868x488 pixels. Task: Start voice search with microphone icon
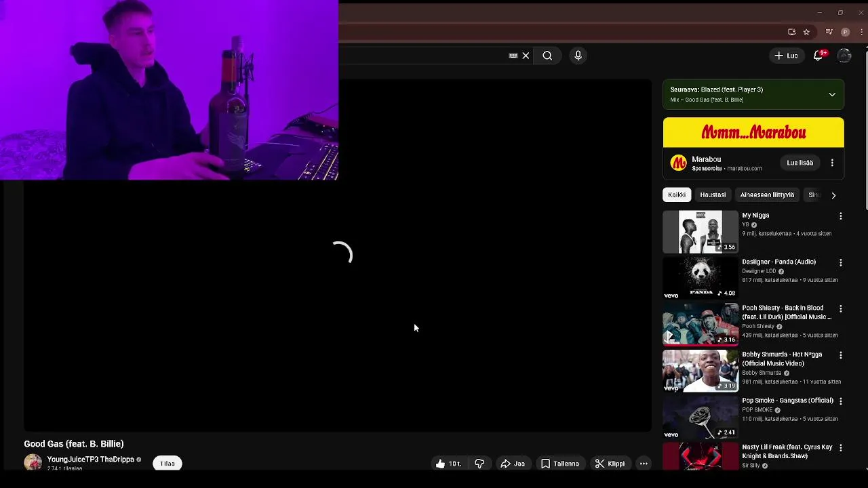point(578,56)
